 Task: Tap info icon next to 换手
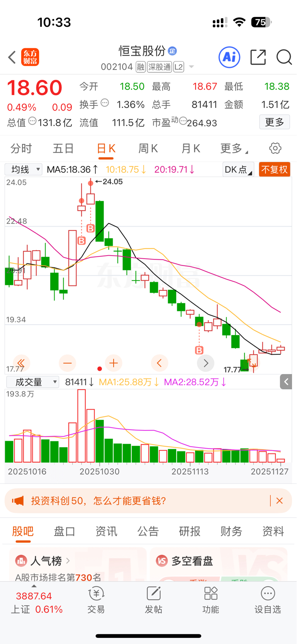tap(105, 103)
